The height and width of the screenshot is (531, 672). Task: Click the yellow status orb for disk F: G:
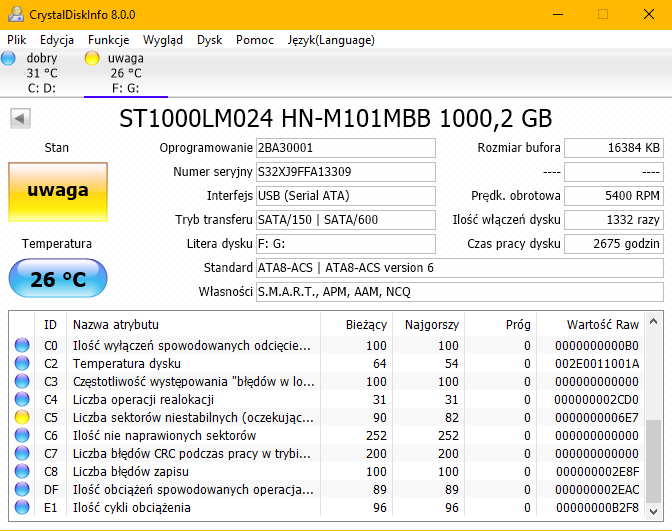[92, 58]
